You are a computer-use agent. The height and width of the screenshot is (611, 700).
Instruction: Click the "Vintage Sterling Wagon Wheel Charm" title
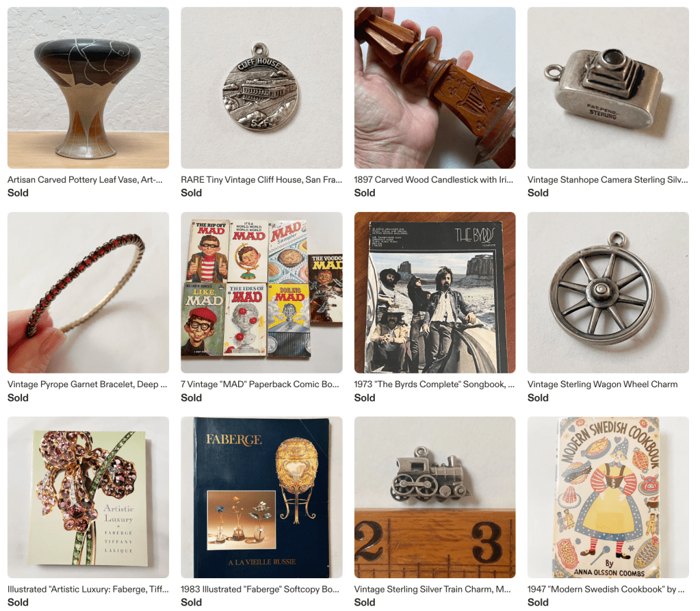[x=602, y=385]
